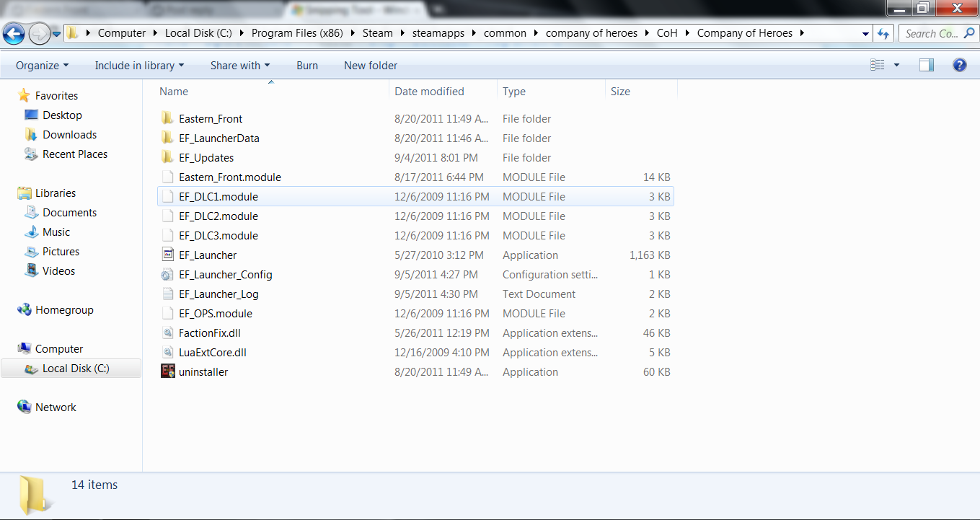Select the Network icon in sidebar
Image resolution: width=980 pixels, height=520 pixels.
(x=25, y=407)
